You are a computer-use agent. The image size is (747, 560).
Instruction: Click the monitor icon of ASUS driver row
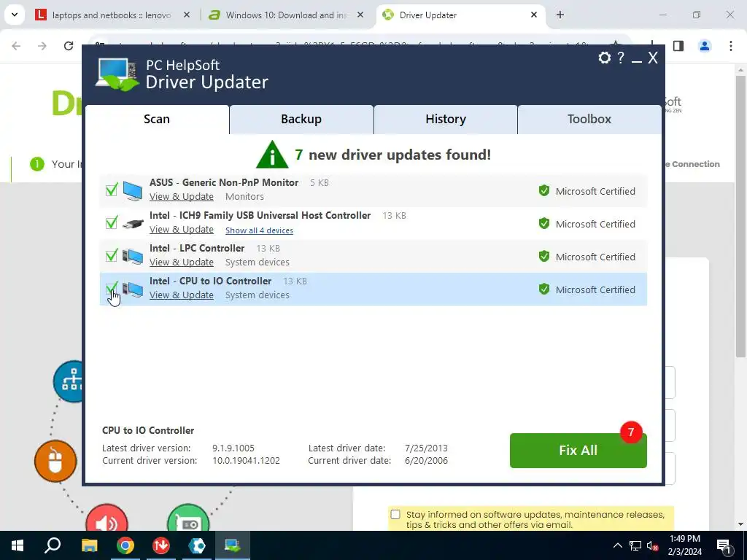pos(133,190)
